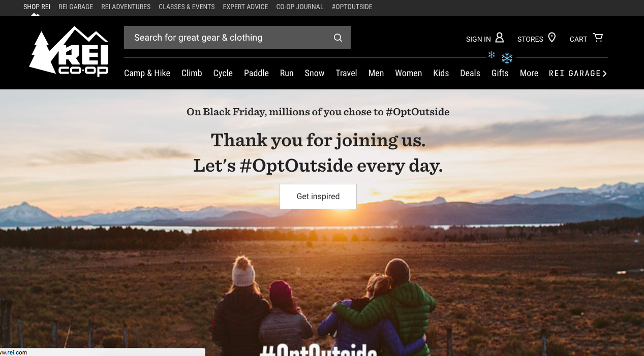Switch to the REI Adventures tab
The width and height of the screenshot is (644, 356).
coord(126,7)
